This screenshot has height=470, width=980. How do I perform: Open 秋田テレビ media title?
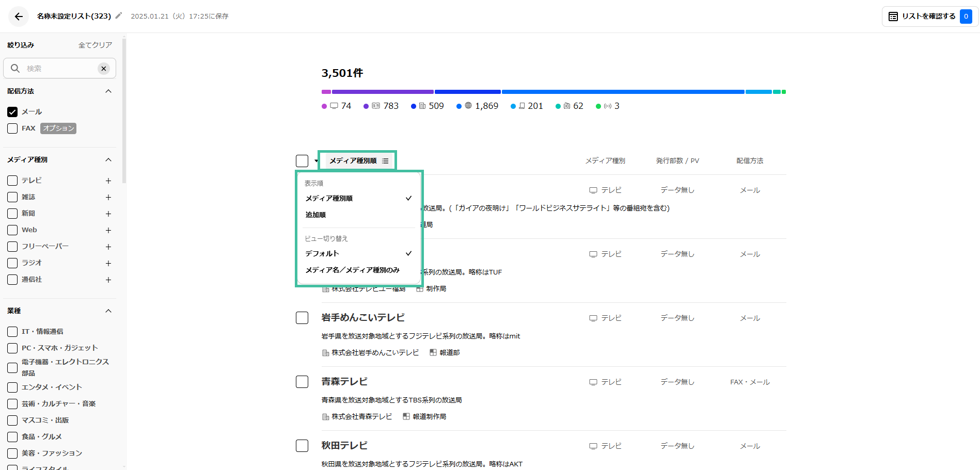point(344,446)
